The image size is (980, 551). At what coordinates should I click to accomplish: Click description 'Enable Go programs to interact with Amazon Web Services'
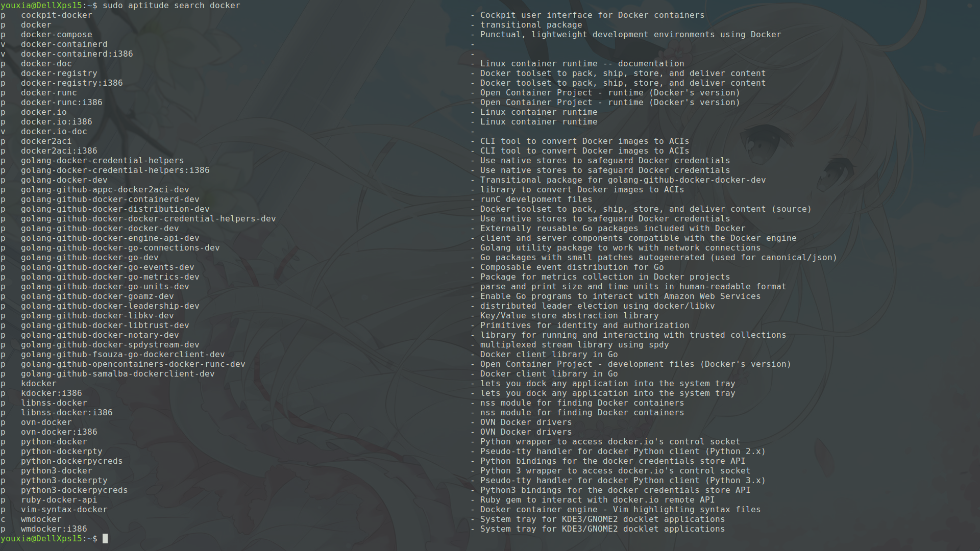pyautogui.click(x=621, y=296)
